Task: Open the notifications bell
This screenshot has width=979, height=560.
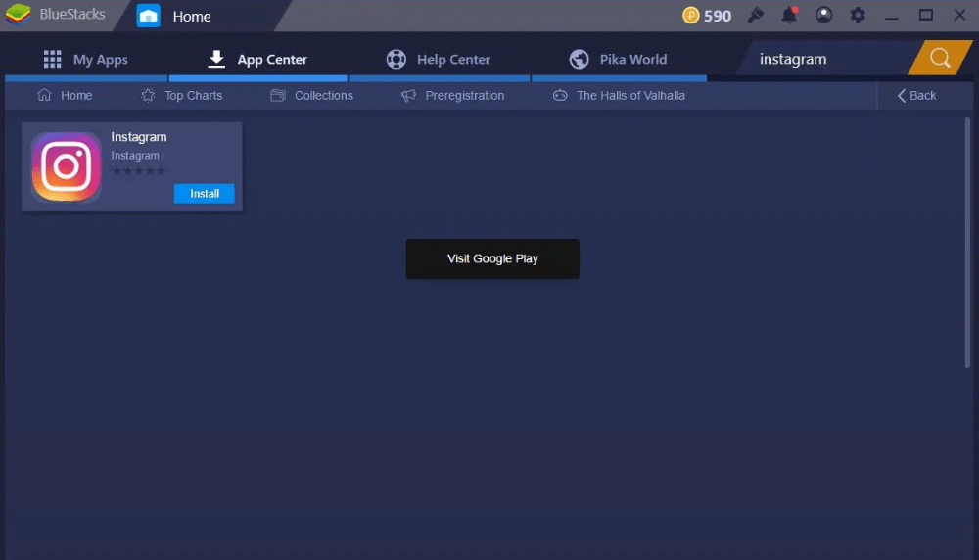Action: click(x=790, y=15)
